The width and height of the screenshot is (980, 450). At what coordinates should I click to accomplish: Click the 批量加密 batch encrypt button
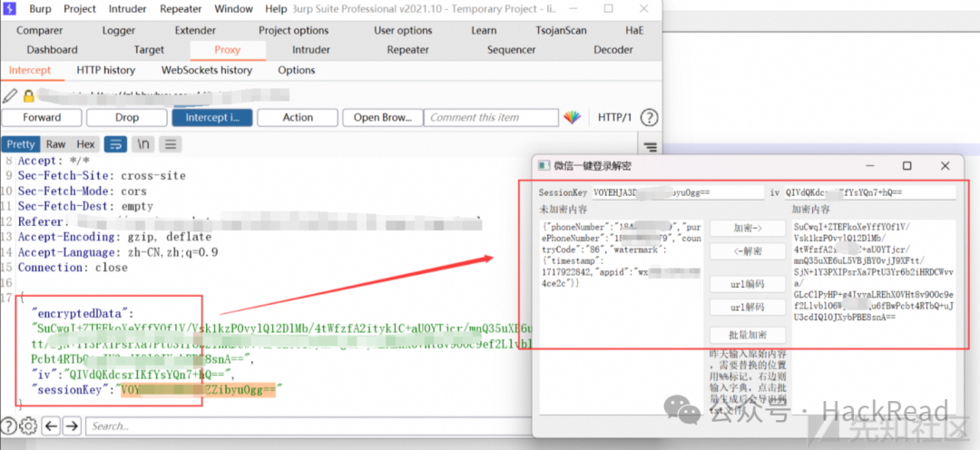point(748,335)
